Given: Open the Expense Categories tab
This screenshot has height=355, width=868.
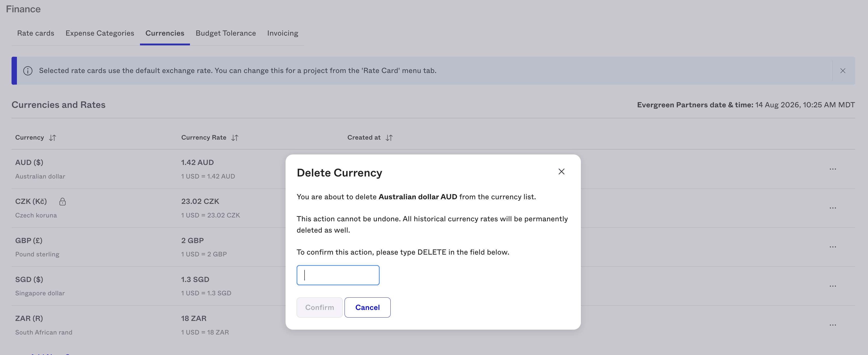Looking at the screenshot, I should [100, 33].
